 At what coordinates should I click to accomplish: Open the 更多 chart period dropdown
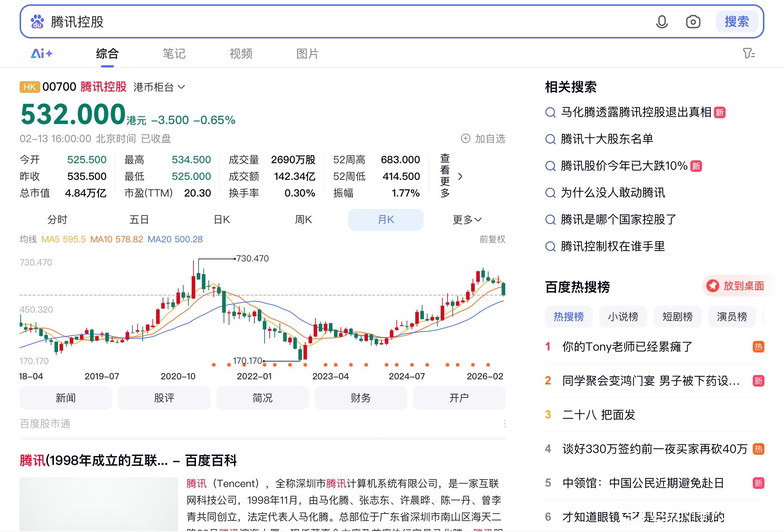click(467, 220)
